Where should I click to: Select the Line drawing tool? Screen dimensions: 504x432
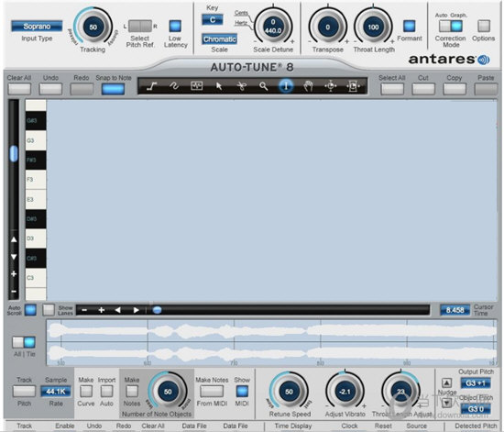151,86
